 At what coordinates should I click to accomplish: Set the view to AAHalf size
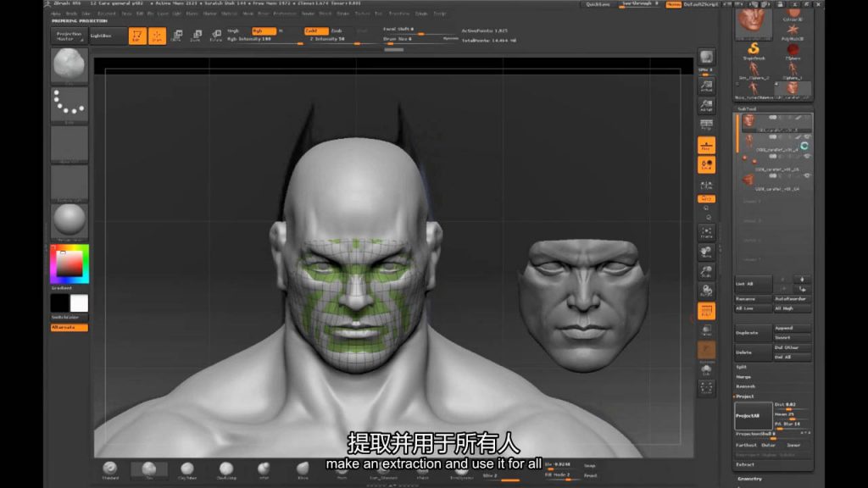coord(706,105)
